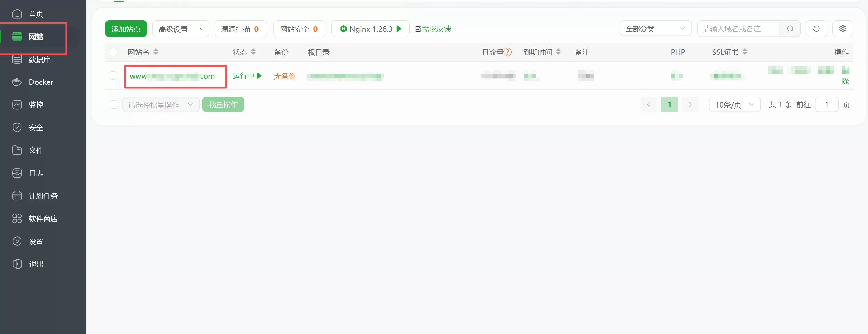Click the refresh list icon
This screenshot has width=868, height=334.
[816, 29]
